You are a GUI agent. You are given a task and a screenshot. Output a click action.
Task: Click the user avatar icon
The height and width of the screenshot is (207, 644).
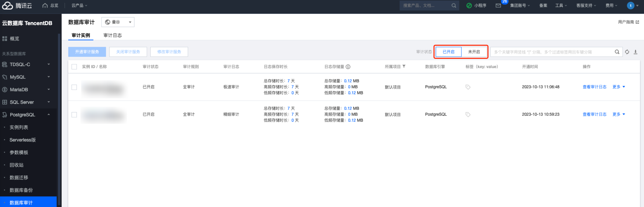pyautogui.click(x=631, y=5)
